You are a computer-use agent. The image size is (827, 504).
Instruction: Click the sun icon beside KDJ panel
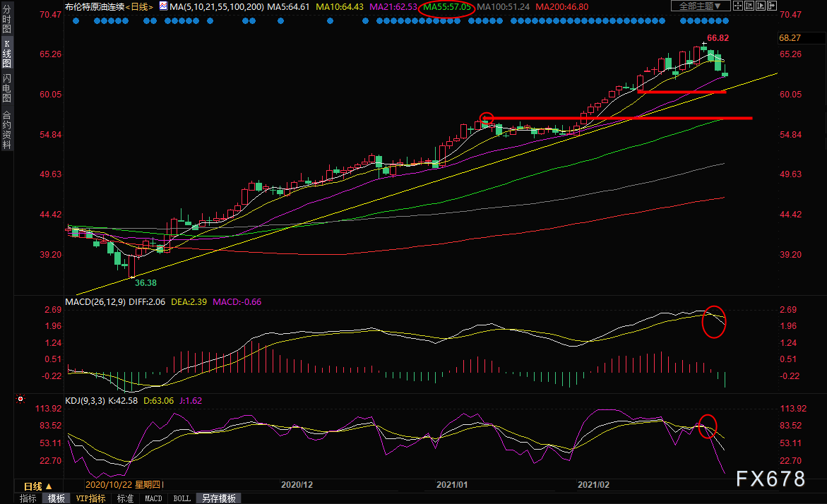pyautogui.click(x=20, y=399)
